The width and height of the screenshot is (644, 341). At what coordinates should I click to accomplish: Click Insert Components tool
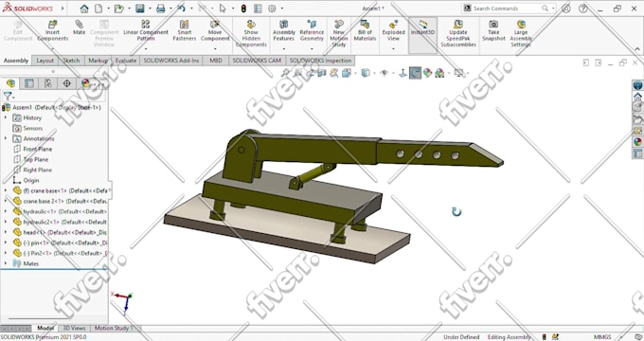point(53,31)
